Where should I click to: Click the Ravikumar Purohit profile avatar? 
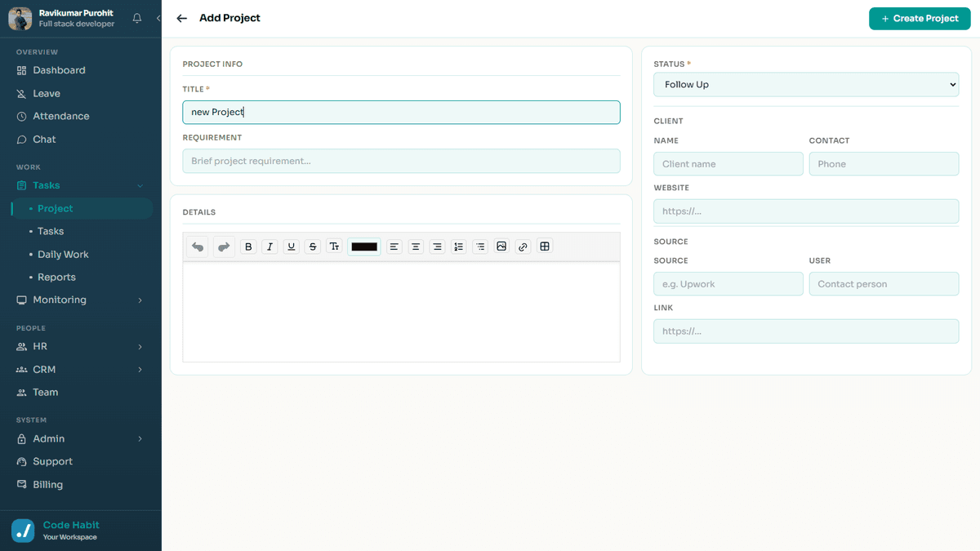point(20,19)
